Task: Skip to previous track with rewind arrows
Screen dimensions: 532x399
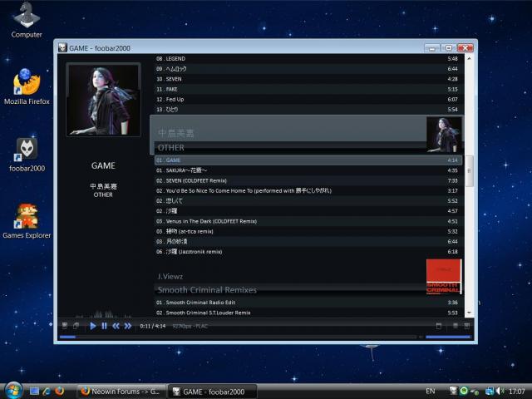Action: click(116, 326)
